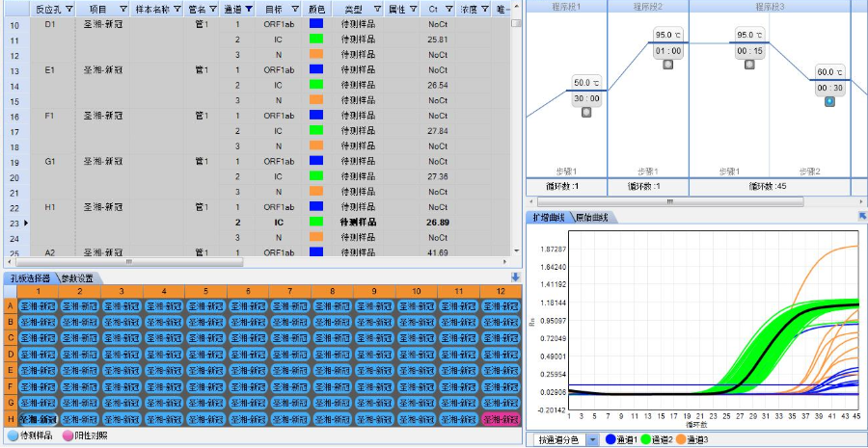868x448 pixels.
Task: Click the expand icon at chart panel corner
Action: (x=862, y=217)
